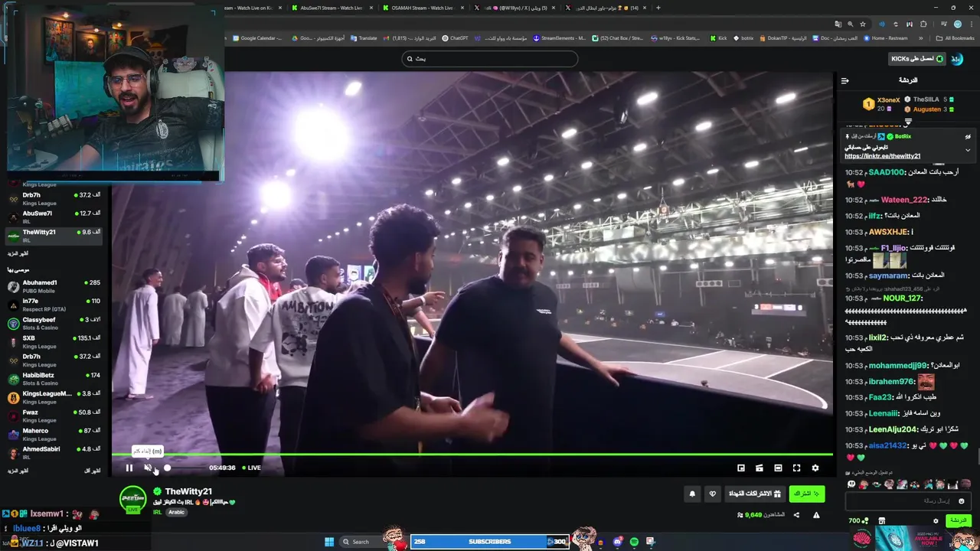Open the StreamElements bookmark
Viewport: 980px width, 551px height.
pos(560,38)
